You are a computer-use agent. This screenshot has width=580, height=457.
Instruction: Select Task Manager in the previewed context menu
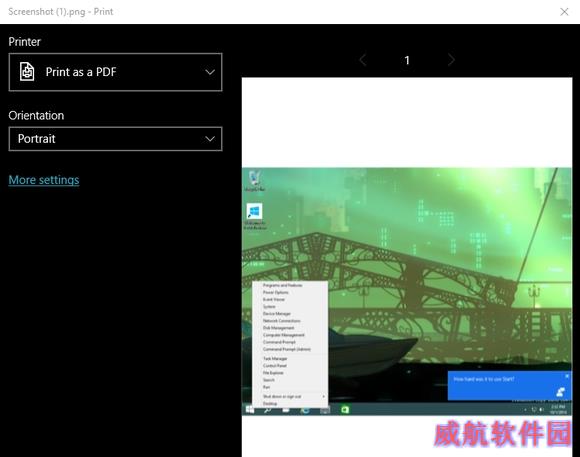pyautogui.click(x=275, y=359)
